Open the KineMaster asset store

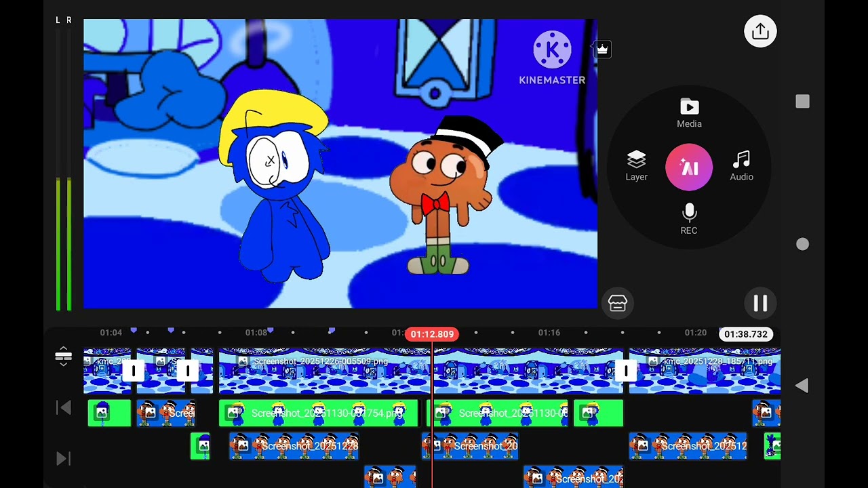coord(617,303)
